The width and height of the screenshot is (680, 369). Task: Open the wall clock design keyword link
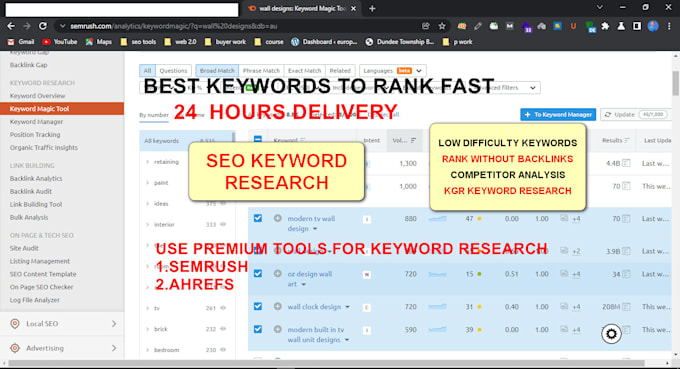click(314, 307)
